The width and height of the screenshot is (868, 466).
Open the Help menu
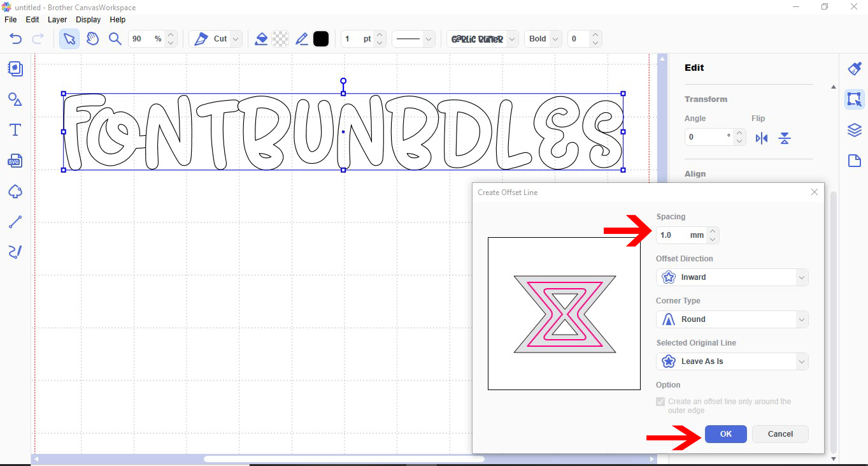[x=118, y=20]
